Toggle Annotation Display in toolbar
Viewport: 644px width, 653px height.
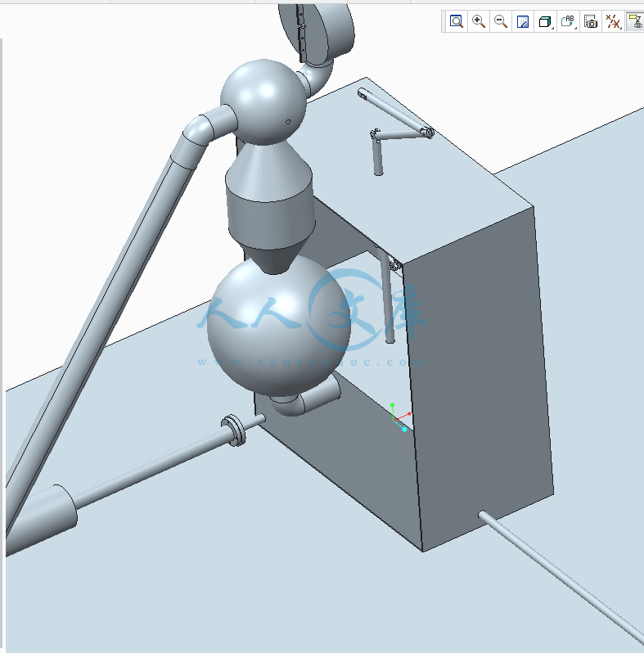(x=634, y=22)
